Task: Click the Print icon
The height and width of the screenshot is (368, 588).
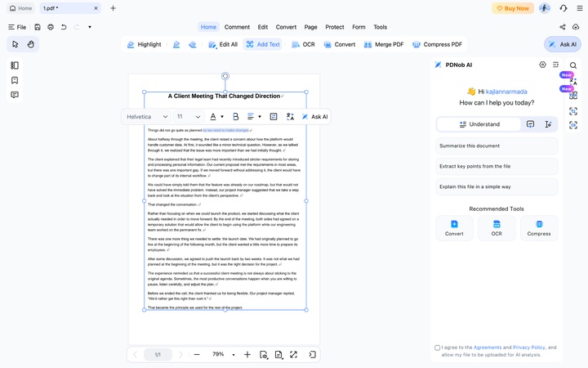Action: pyautogui.click(x=51, y=27)
